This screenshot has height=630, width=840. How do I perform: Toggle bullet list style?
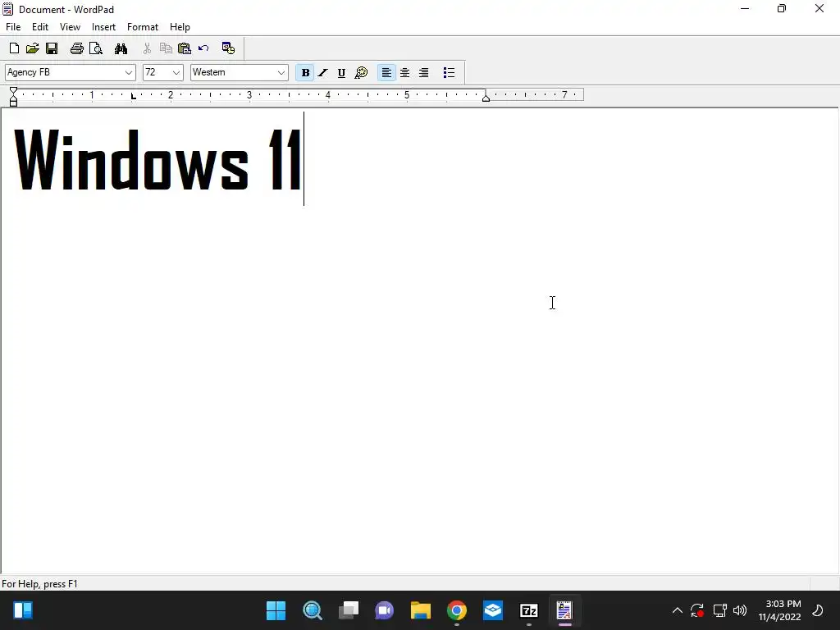click(449, 73)
